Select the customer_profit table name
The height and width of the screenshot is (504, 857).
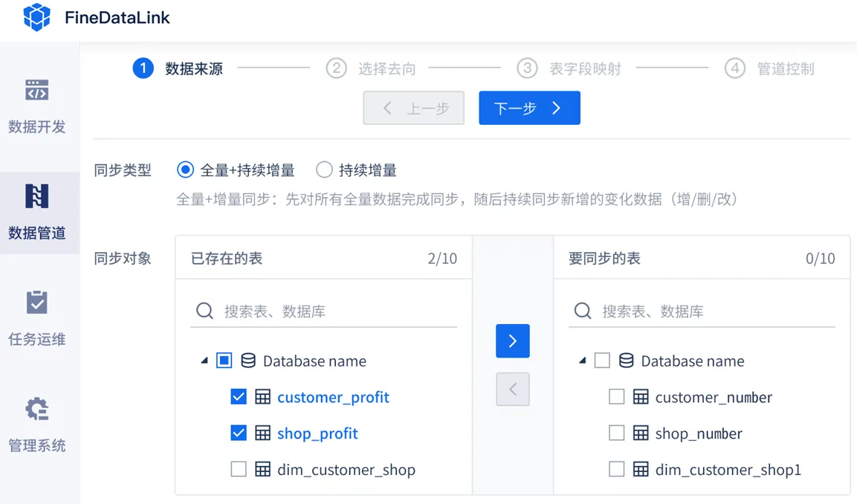(x=334, y=397)
